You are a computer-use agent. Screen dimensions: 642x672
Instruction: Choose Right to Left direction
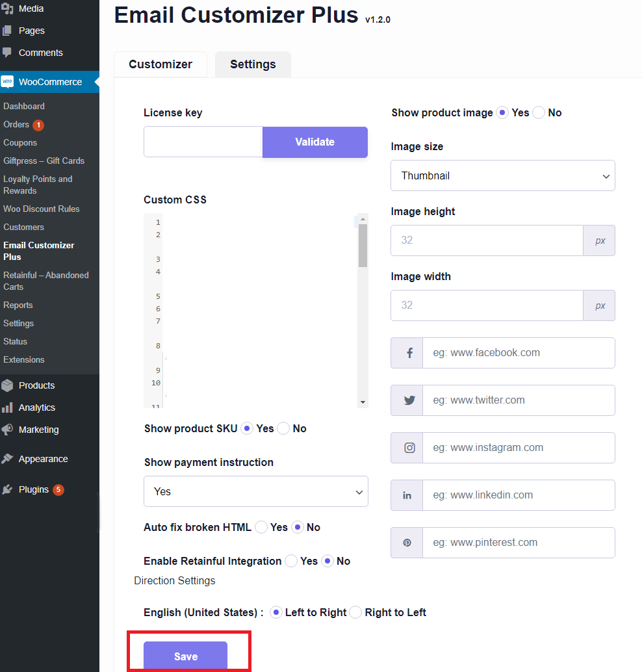click(355, 612)
